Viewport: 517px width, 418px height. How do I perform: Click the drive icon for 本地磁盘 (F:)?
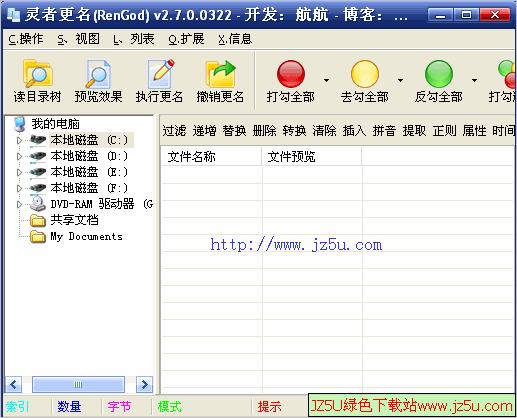[x=38, y=188]
